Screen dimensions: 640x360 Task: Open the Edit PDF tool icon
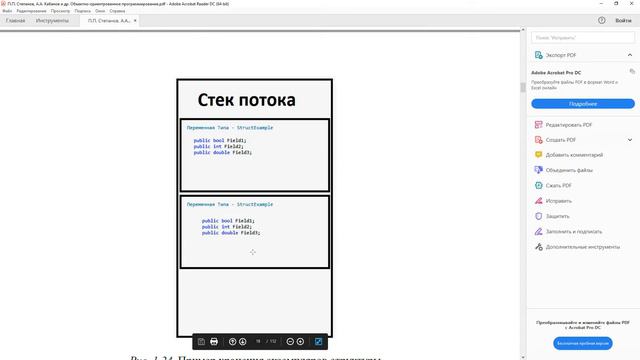pyautogui.click(x=538, y=124)
